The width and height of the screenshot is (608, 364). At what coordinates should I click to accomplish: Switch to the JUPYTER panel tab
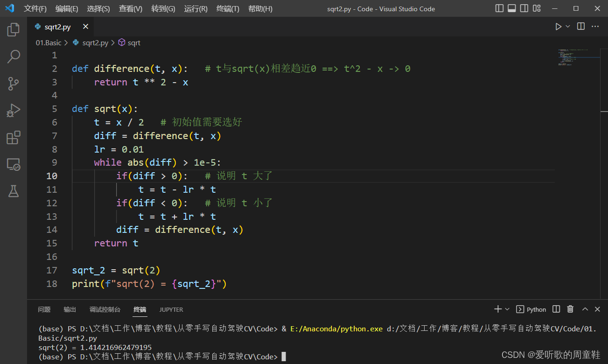point(171,309)
